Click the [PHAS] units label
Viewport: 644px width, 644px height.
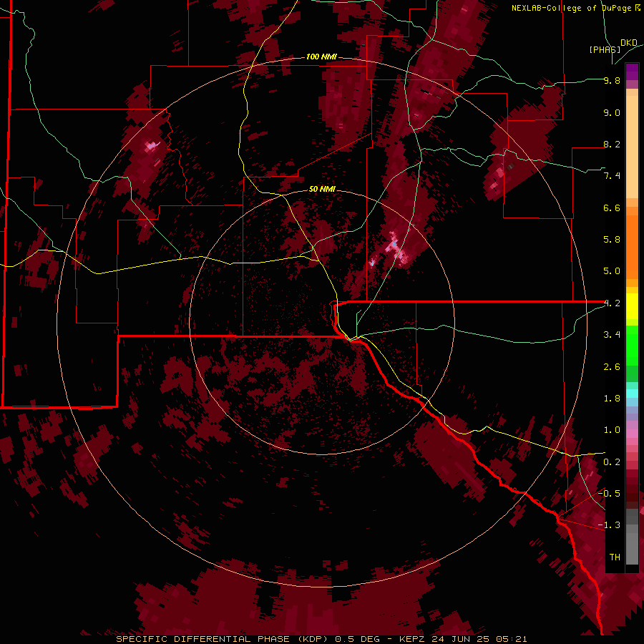[x=605, y=49]
